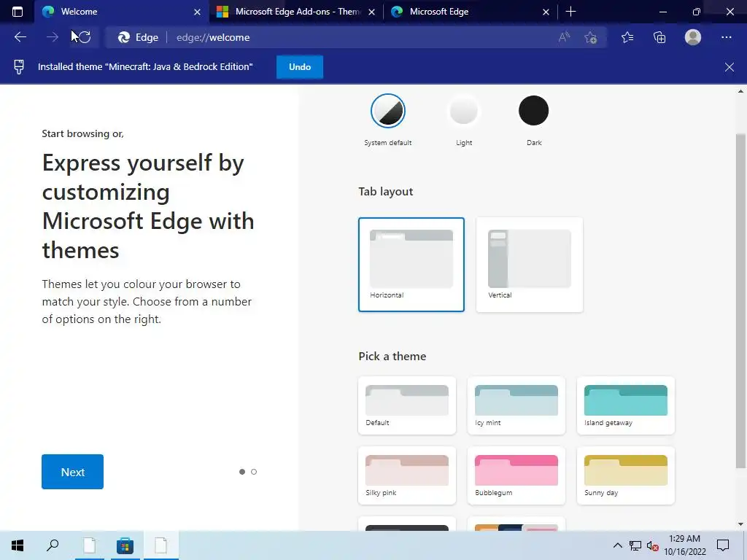This screenshot has width=747, height=560.
Task: Open the tab actions menu icon
Action: (18, 12)
